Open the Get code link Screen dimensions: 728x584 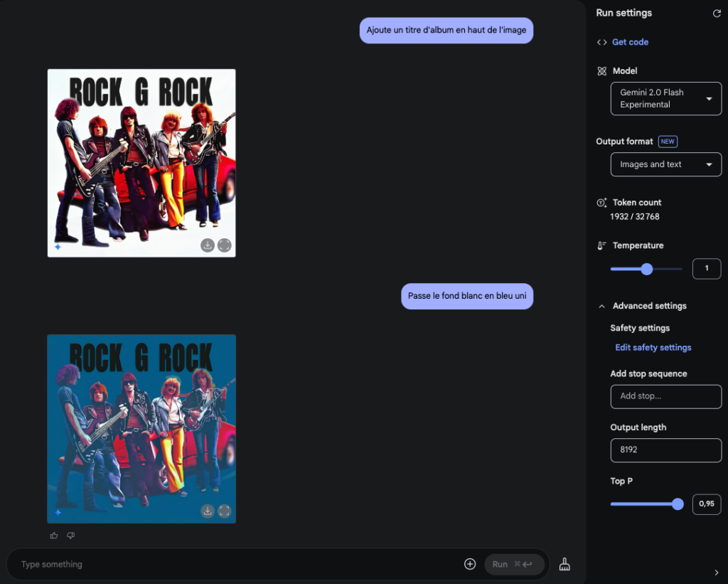[x=630, y=42]
